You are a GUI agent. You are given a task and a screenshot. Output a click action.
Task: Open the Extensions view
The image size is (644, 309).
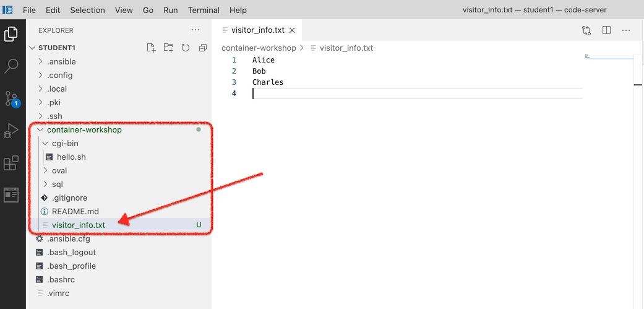(x=11, y=163)
